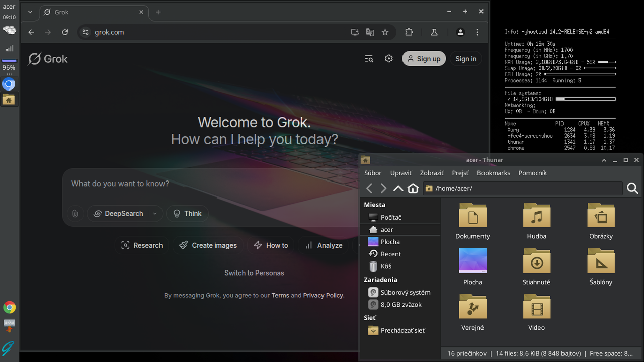This screenshot has width=644, height=362.
Task: Open Grok settings gear icon
Action: point(389,59)
